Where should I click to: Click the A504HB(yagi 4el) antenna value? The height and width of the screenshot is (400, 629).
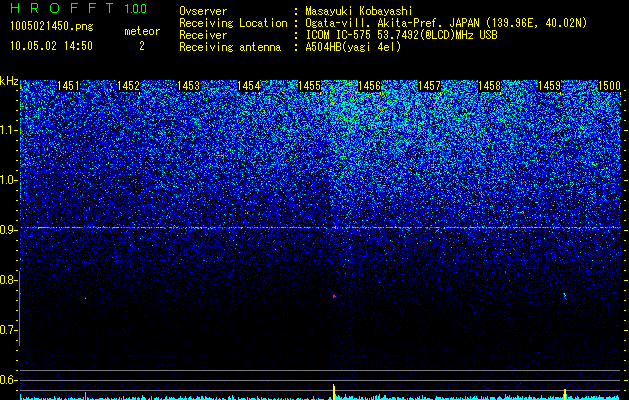click(x=353, y=47)
